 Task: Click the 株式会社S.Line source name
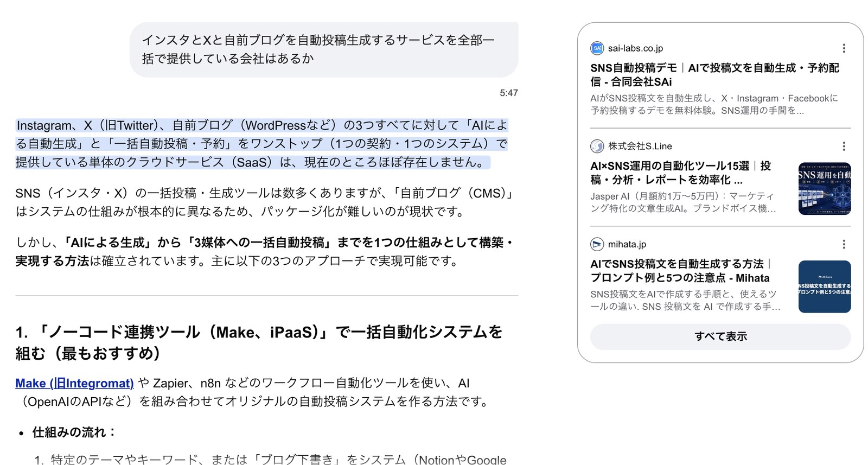pyautogui.click(x=640, y=146)
